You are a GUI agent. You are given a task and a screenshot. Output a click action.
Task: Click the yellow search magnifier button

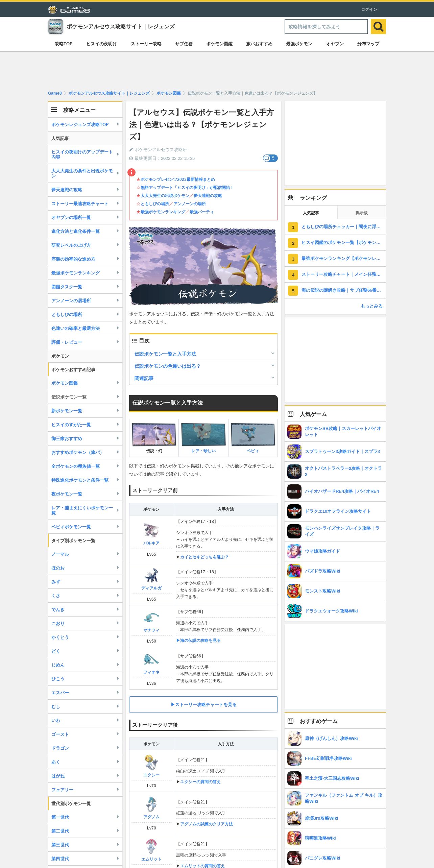click(378, 26)
